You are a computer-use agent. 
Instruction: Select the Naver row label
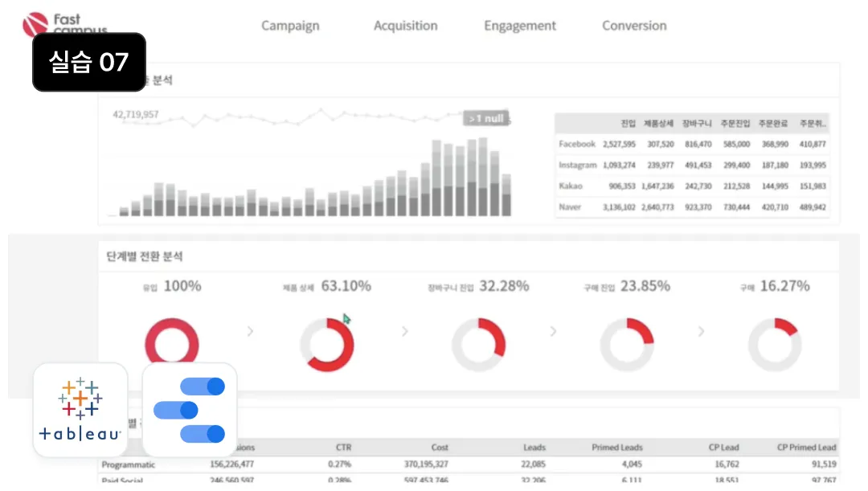pos(570,207)
